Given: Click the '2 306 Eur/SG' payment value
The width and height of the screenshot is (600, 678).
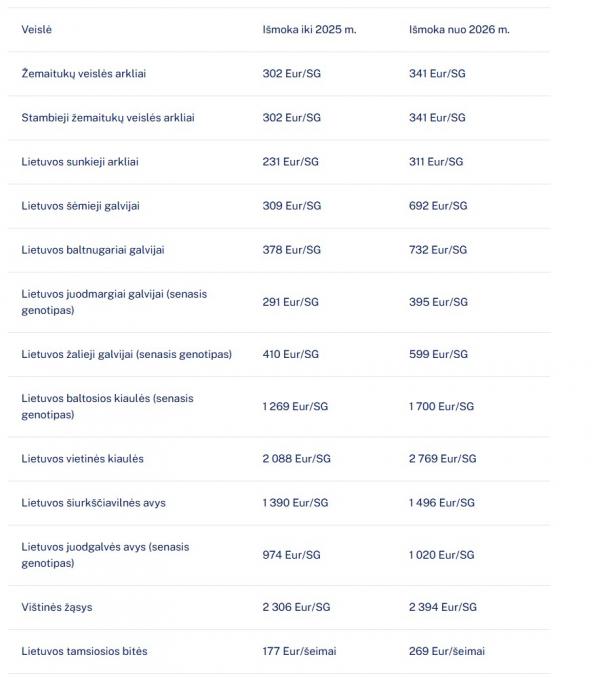Looking at the screenshot, I should (295, 607).
